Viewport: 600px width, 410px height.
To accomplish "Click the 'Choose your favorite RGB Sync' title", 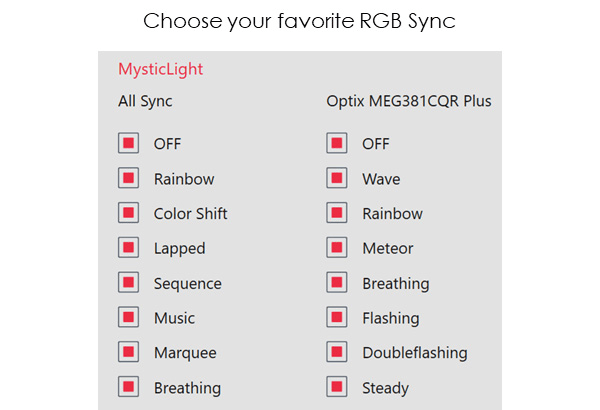I will tap(299, 21).
